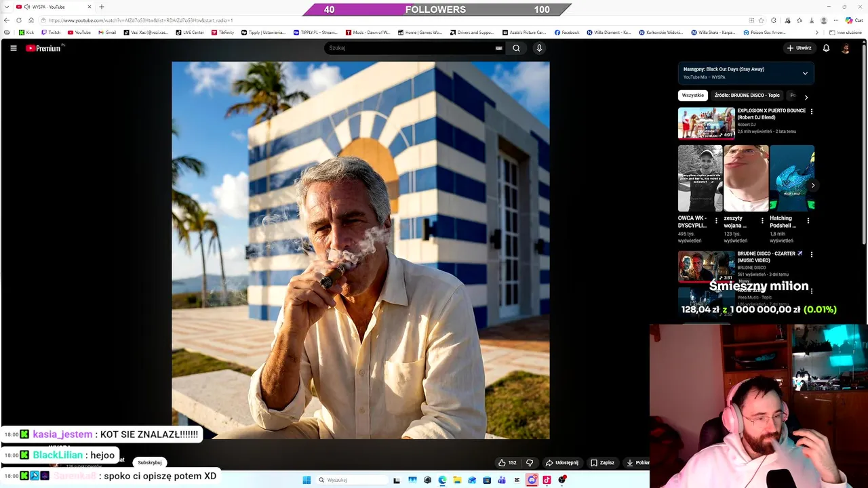Open File Explorer from taskbar
868x488 pixels.
457,480
